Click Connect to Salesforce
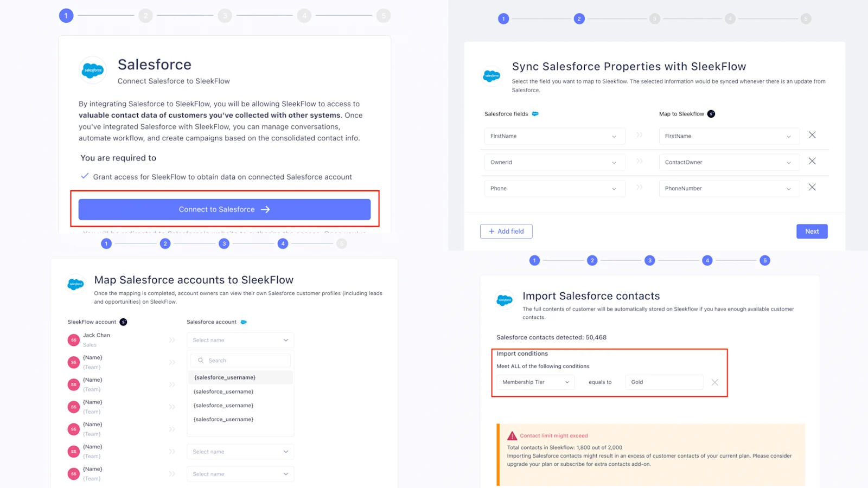 click(x=224, y=209)
